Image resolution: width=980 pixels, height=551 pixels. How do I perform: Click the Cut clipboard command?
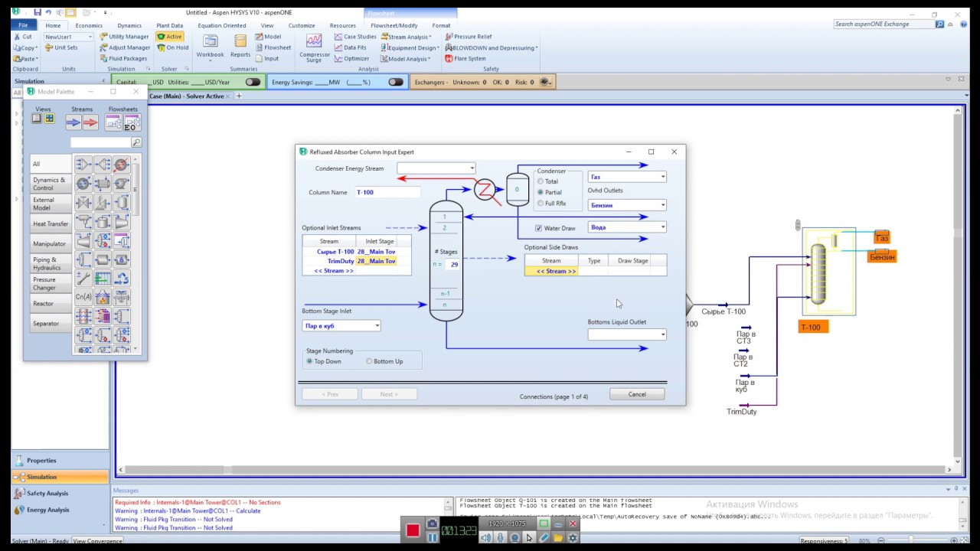pos(23,37)
